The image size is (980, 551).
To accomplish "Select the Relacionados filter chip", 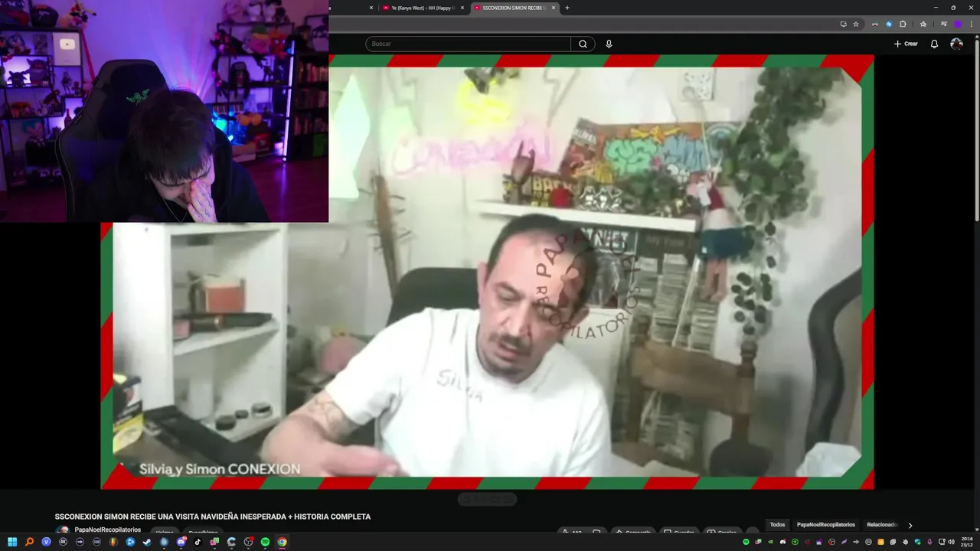I will pyautogui.click(x=881, y=525).
